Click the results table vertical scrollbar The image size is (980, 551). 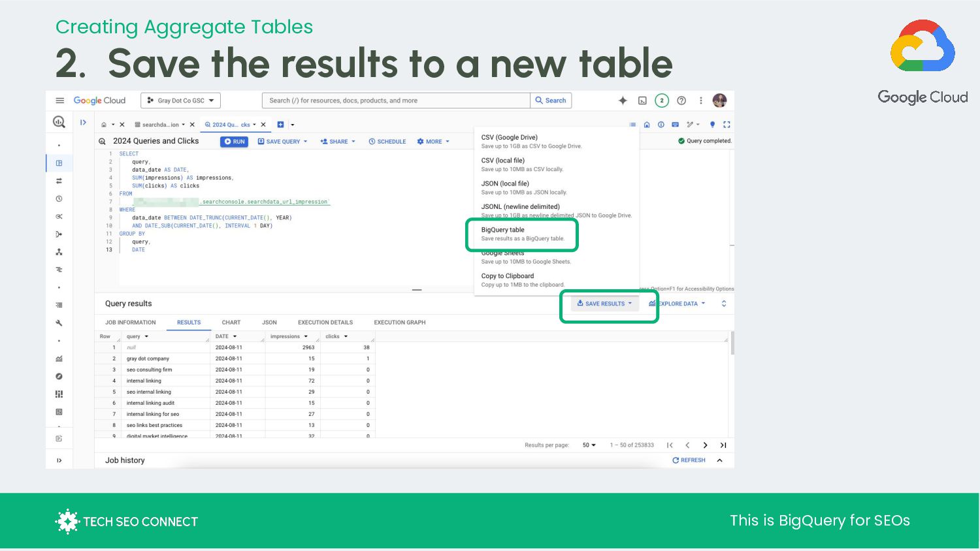point(732,343)
